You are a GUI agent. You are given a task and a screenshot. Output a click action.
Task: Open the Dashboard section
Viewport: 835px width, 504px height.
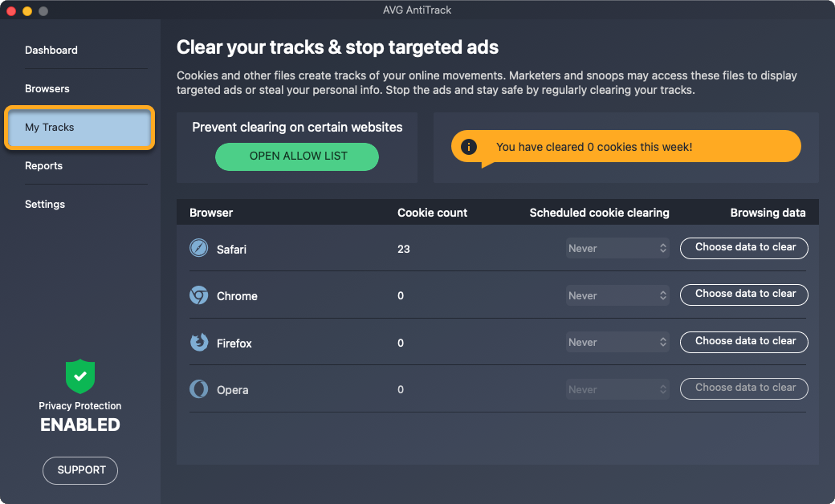(51, 50)
